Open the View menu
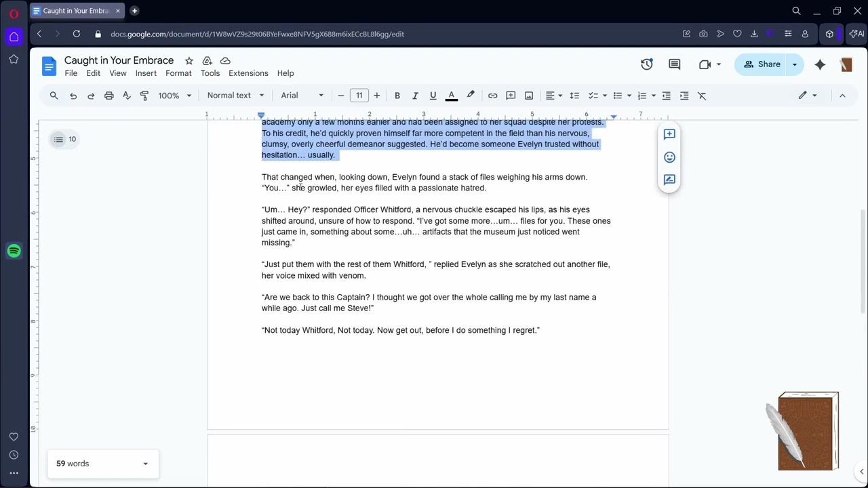The height and width of the screenshot is (488, 868). [118, 73]
